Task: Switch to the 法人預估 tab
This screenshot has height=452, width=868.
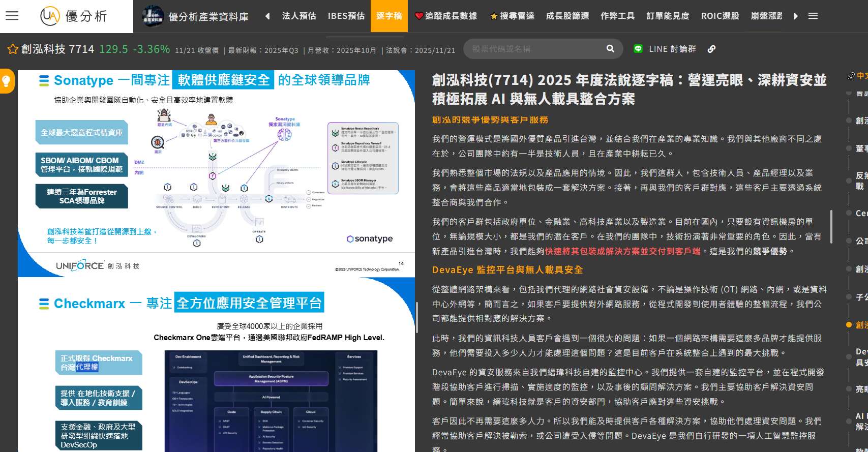Action: [299, 16]
